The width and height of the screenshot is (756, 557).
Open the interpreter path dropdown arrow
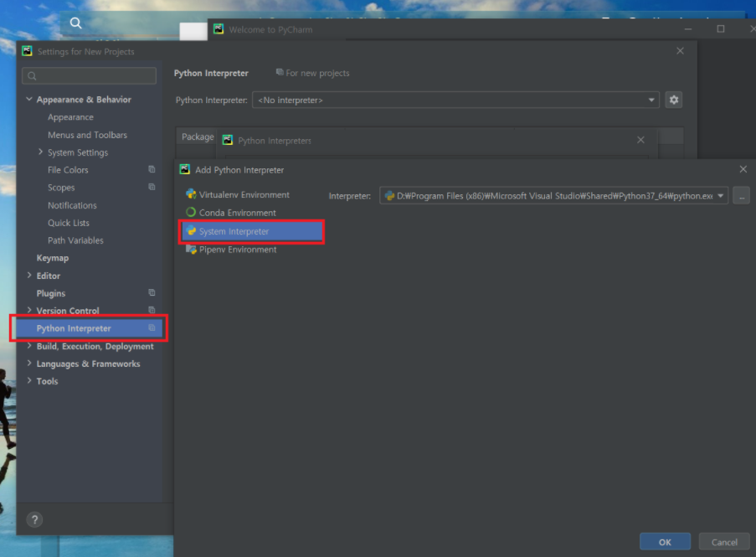[720, 196]
